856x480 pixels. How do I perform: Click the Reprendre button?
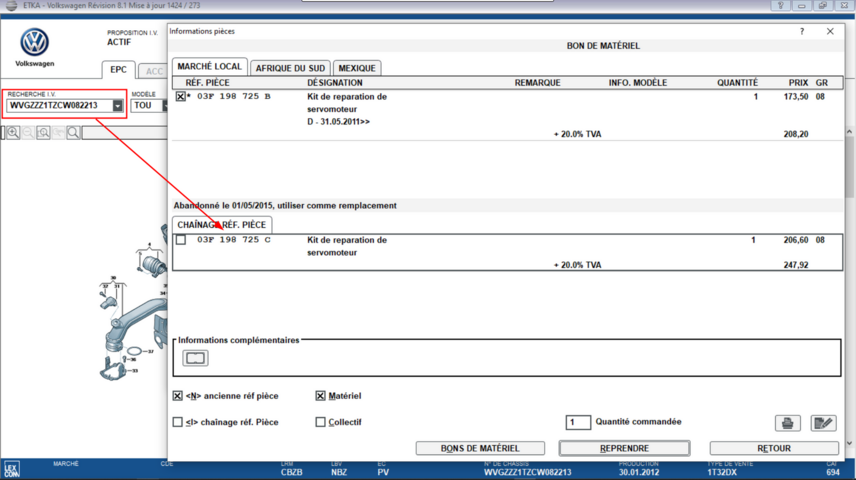(x=625, y=448)
